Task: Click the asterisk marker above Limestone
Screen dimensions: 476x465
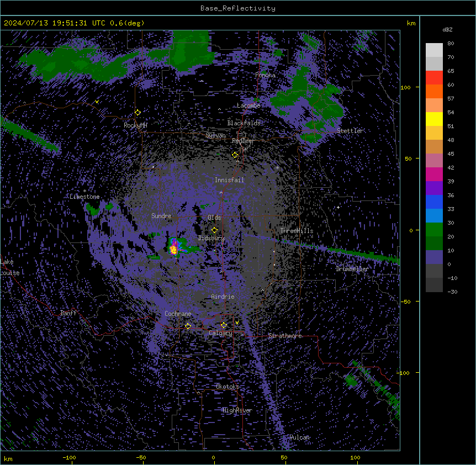Action: (x=84, y=191)
